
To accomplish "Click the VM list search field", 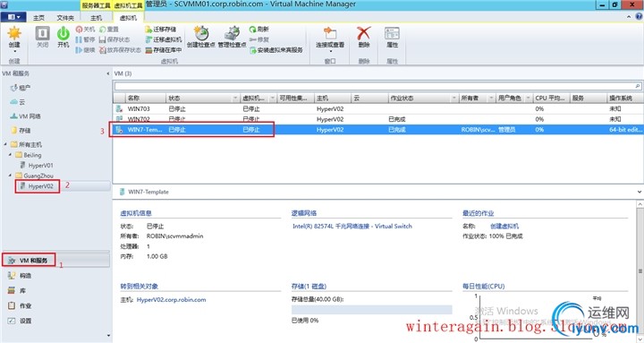I will pos(375,86).
